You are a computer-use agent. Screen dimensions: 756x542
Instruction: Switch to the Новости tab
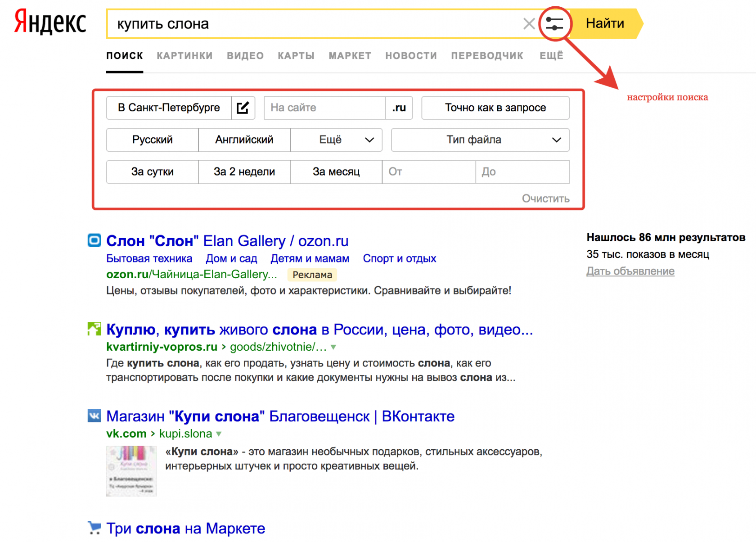411,56
